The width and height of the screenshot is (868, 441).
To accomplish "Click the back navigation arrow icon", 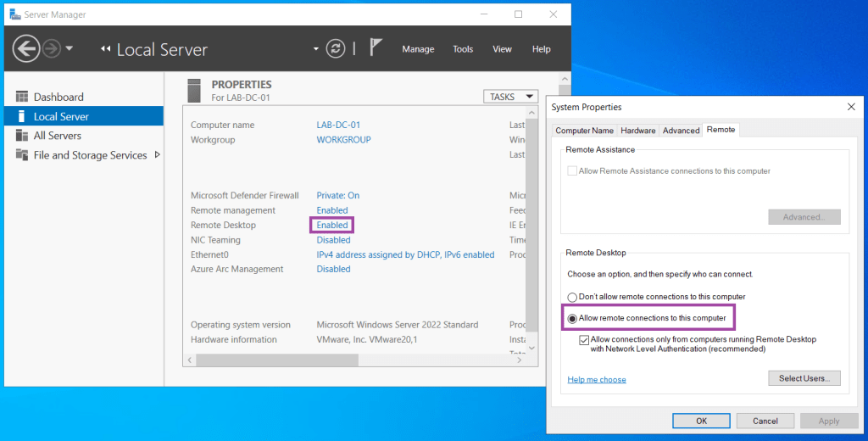I will pyautogui.click(x=26, y=49).
